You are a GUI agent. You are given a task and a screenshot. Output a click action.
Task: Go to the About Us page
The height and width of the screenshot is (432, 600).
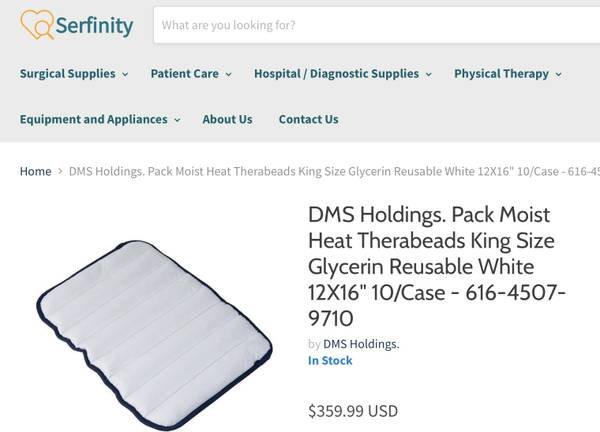[x=227, y=119]
